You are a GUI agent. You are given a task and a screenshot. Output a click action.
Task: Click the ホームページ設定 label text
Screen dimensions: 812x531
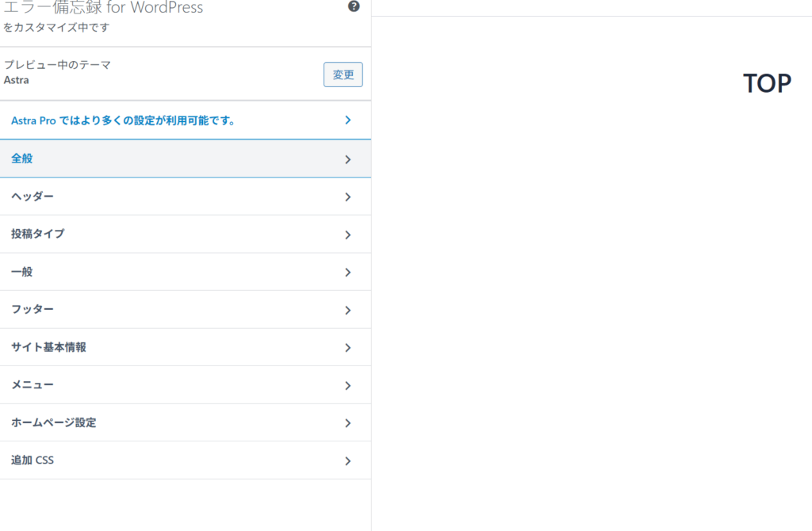click(54, 422)
